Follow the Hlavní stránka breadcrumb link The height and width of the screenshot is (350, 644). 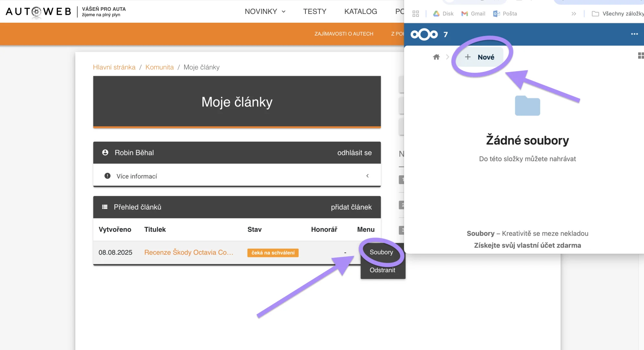[114, 67]
